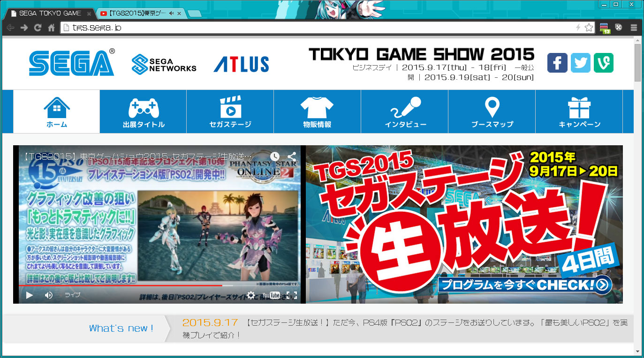Click the page vertical scrollbar thumb
The image size is (644, 358).
(638, 62)
